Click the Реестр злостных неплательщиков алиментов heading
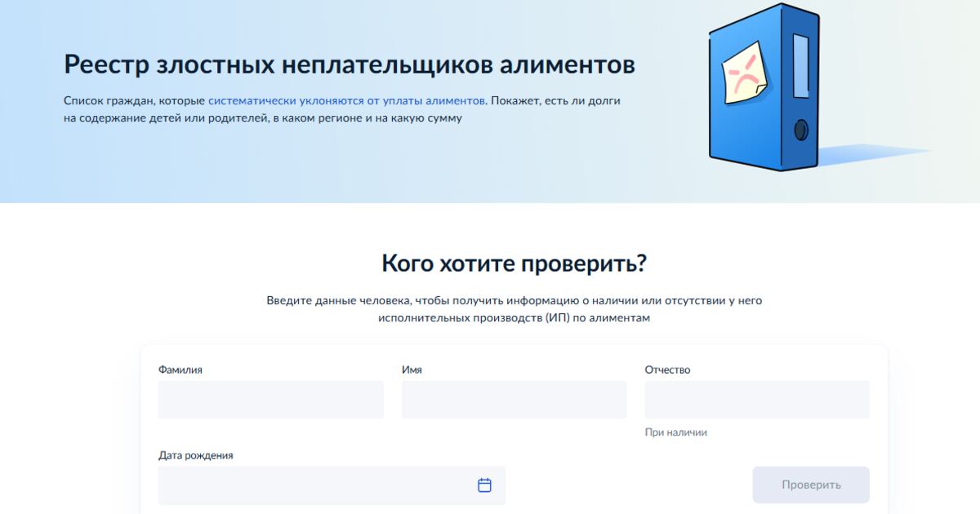980x514 pixels. [350, 64]
